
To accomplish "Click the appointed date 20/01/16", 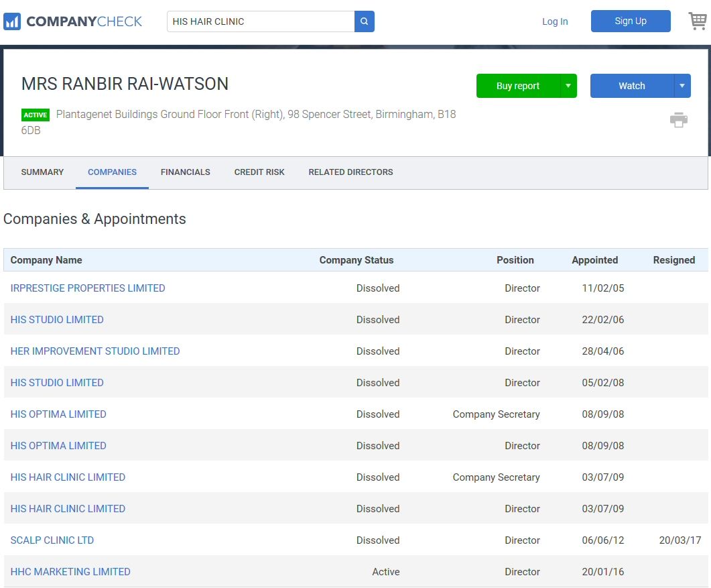I will 603,572.
